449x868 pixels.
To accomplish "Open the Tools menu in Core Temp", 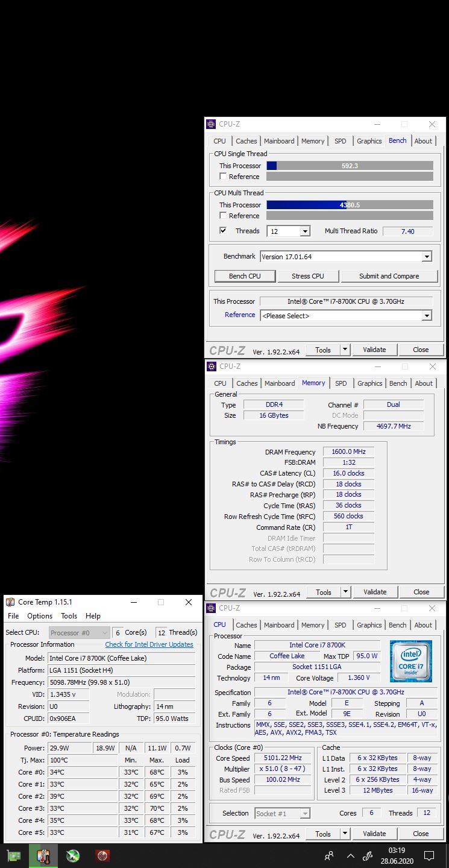I will click(69, 616).
